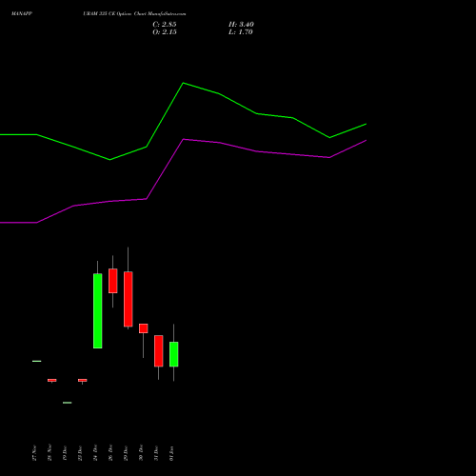Screen dimensions: 476x476
Task: Click the green dash marker for 27 Nov
Action: 37,361
